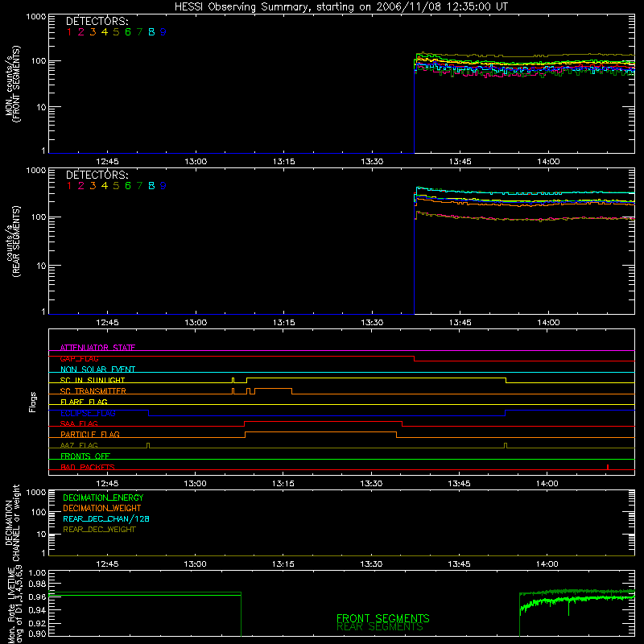
Task: Click detector 5 in rear segments legend
Action: tap(116, 186)
